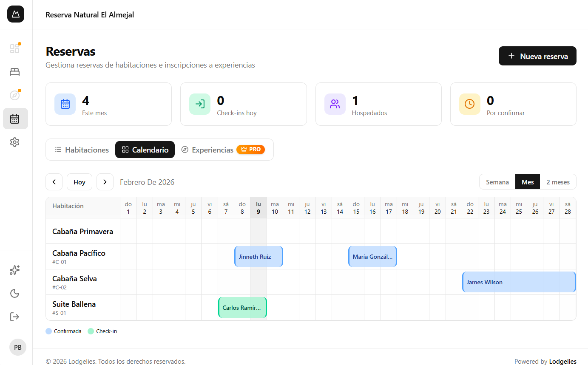Screen dimensions: 588x365
Task: Select the Habitaciones bed icon in sidebar
Action: (15, 71)
